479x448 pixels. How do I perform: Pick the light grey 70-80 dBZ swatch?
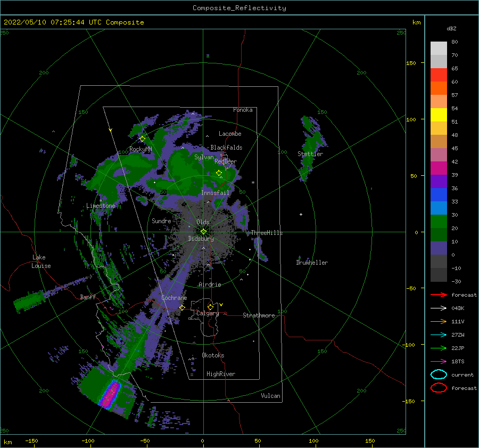point(439,48)
